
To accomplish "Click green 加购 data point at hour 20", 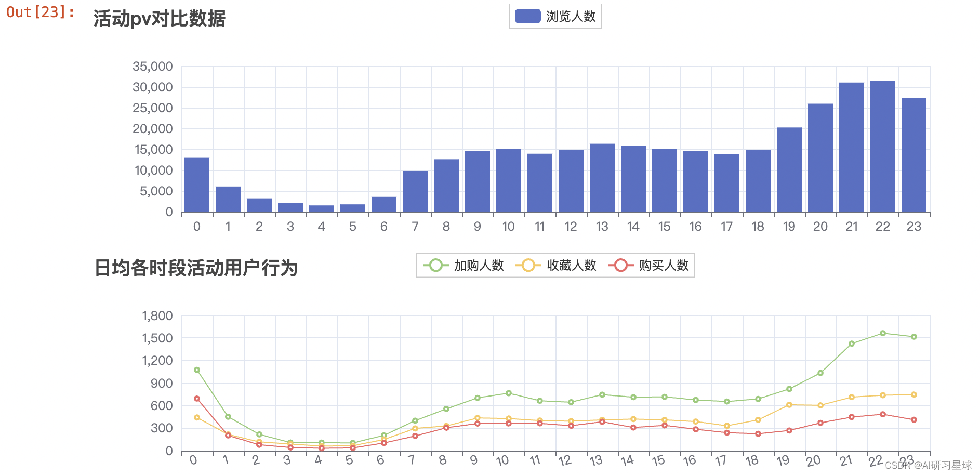I will [820, 373].
